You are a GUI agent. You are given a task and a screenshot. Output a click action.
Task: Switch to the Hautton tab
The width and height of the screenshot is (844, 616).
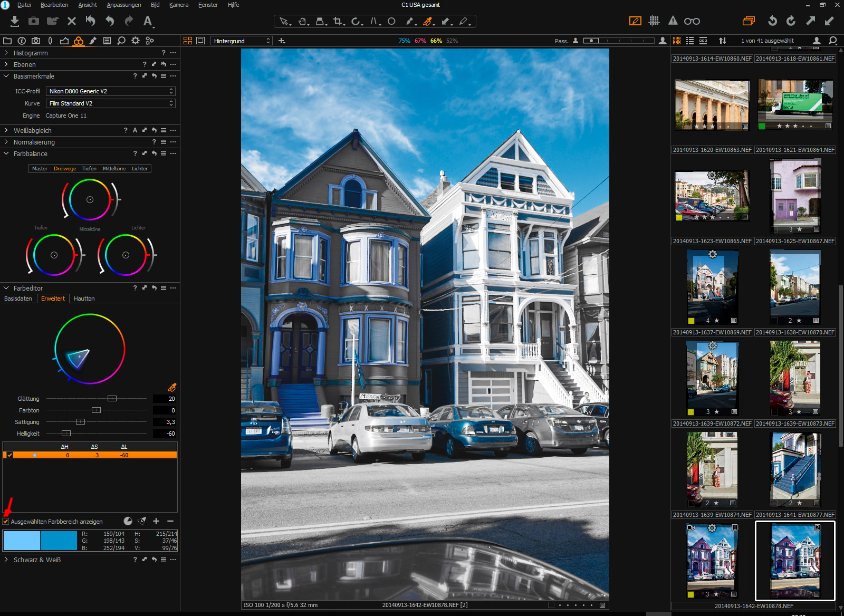pyautogui.click(x=84, y=299)
